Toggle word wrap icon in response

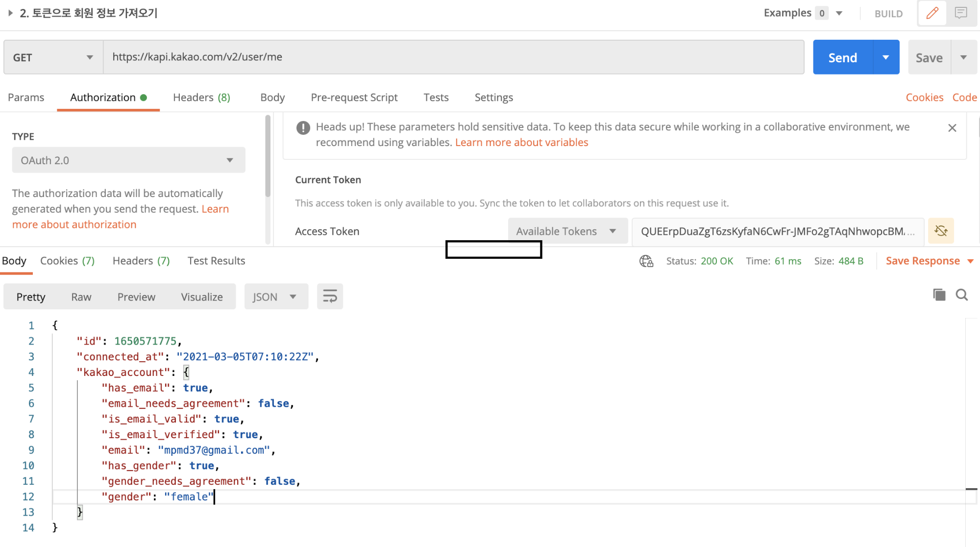(x=330, y=297)
